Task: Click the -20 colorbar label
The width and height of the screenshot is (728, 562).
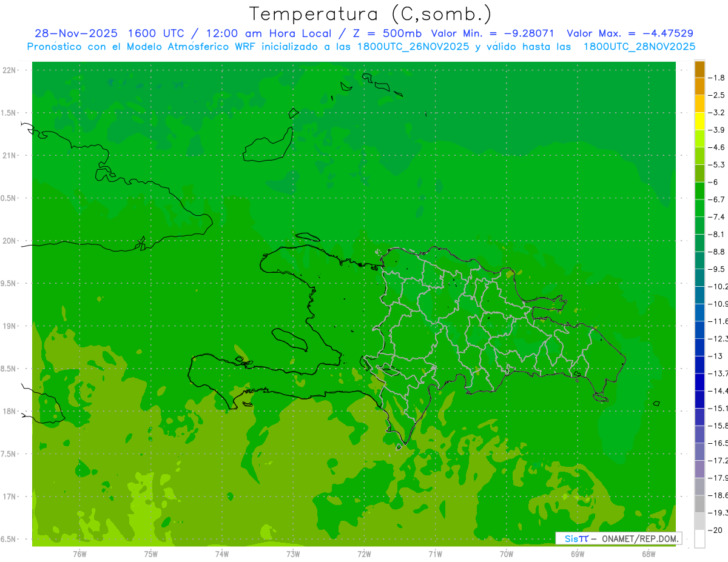Action: point(715,530)
